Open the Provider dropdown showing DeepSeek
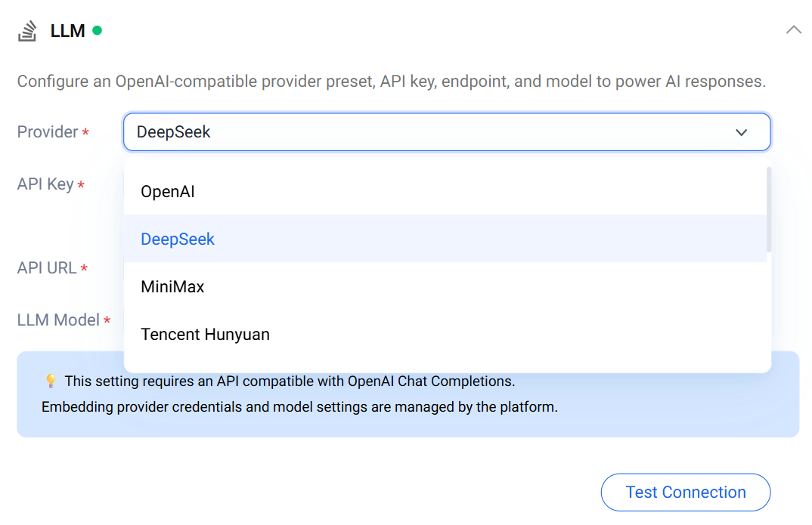The width and height of the screenshot is (812, 525). (447, 132)
